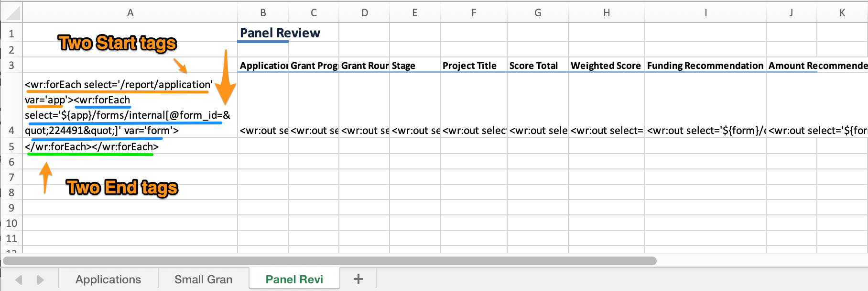Viewport: 868px width, 291px height.
Task: Select the cell with closing wr:forEach tags
Action: click(130, 146)
